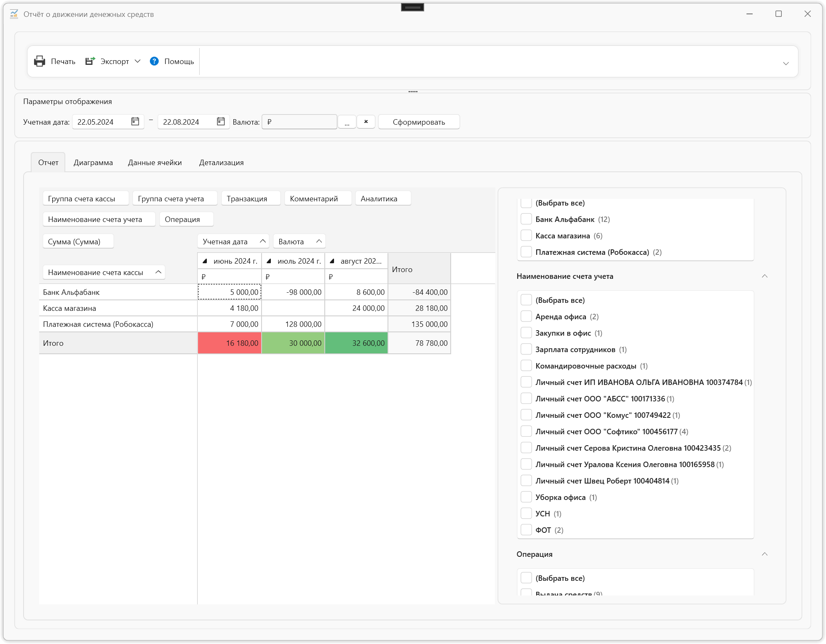Check ФОТ (2) filter

tap(526, 530)
